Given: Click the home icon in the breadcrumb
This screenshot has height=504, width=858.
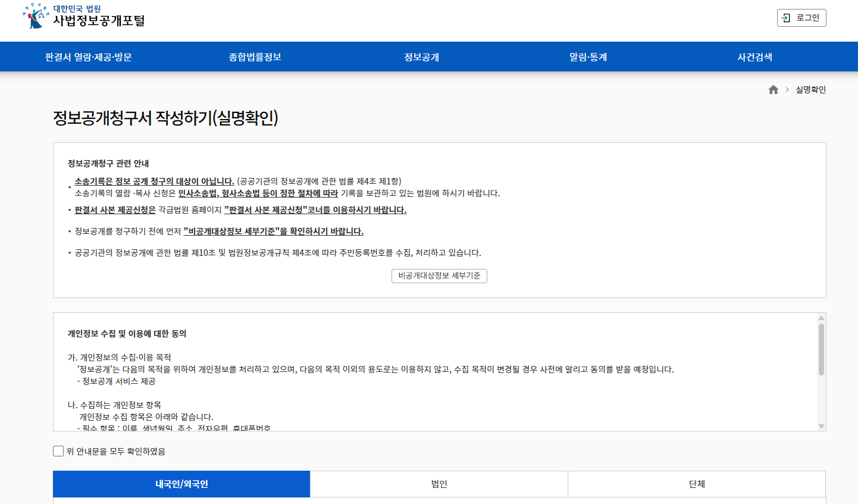Looking at the screenshot, I should 774,89.
